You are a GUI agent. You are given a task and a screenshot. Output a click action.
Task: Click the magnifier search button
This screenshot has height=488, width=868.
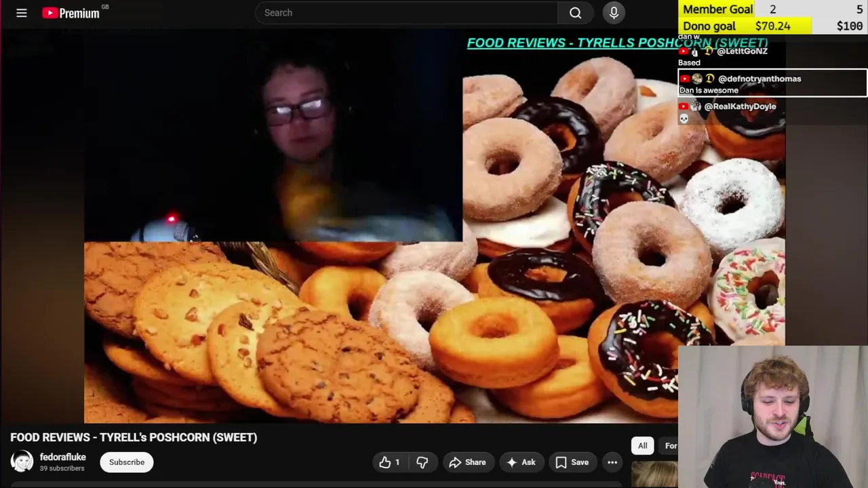point(576,13)
